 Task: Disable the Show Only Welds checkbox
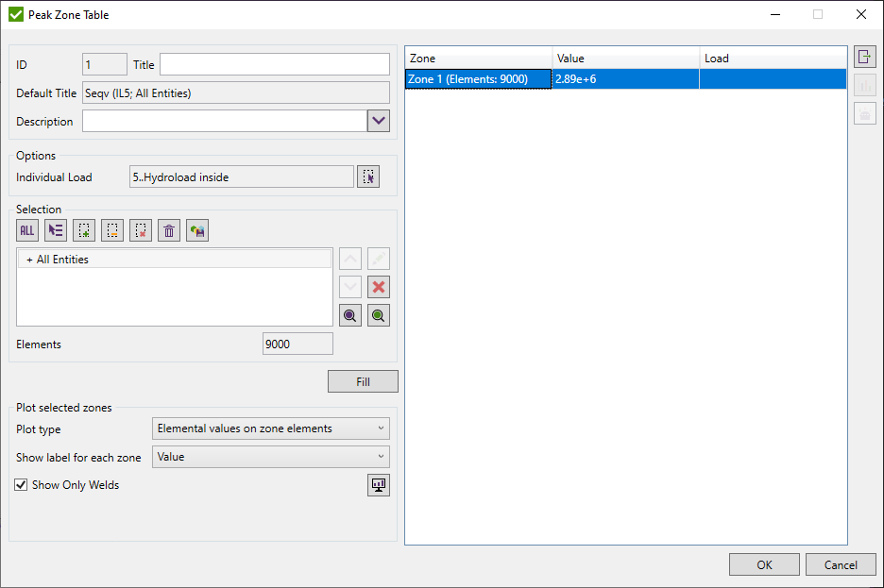[x=21, y=484]
